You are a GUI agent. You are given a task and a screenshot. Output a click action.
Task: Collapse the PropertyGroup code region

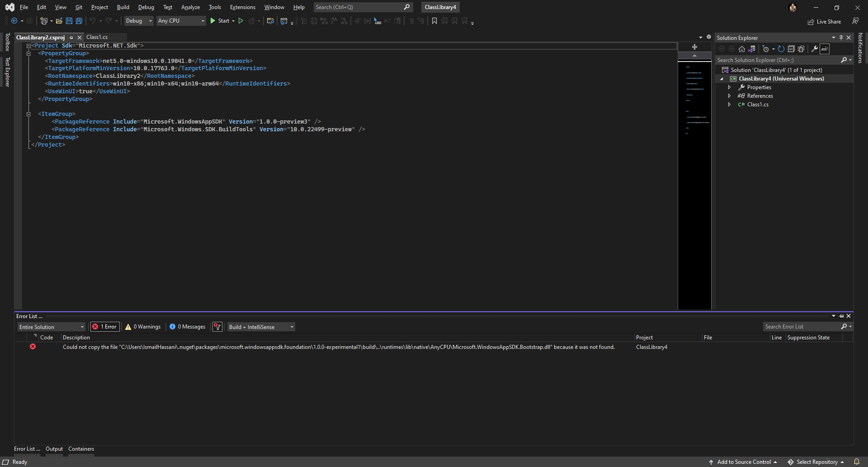tap(29, 53)
